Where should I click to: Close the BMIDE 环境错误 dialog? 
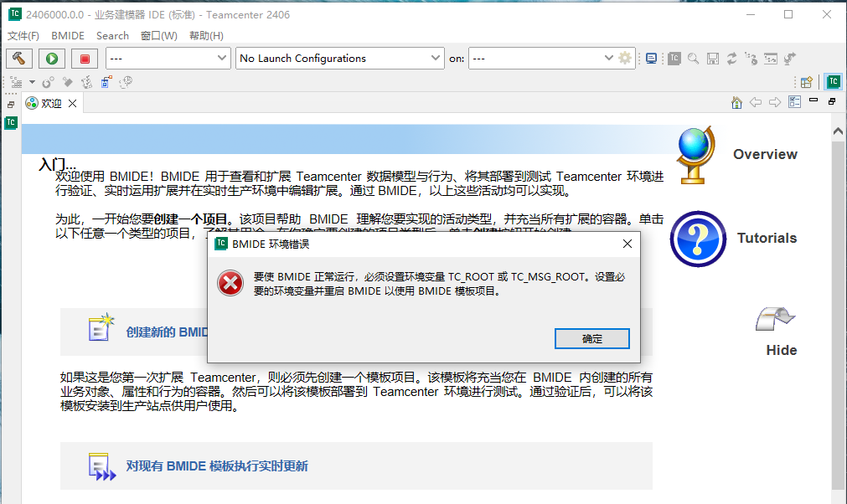pos(628,244)
